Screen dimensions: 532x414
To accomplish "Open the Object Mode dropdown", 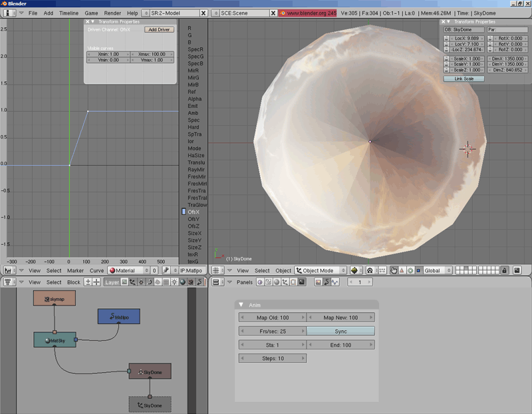I will (321, 270).
